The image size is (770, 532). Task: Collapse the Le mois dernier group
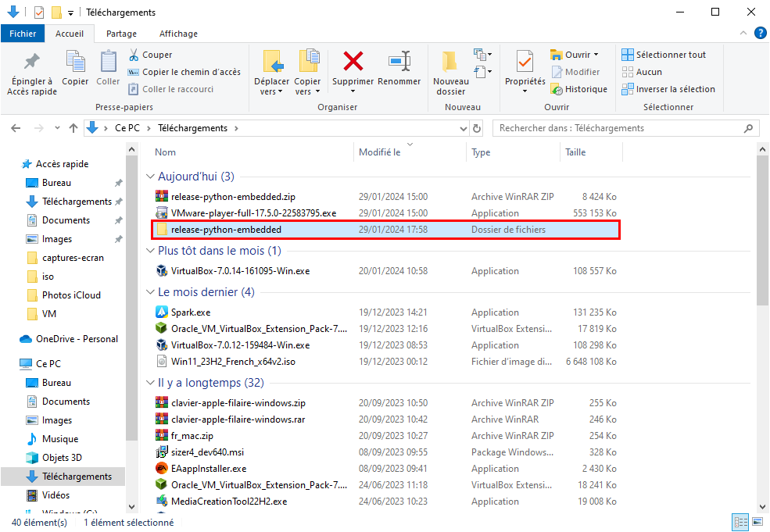point(150,292)
